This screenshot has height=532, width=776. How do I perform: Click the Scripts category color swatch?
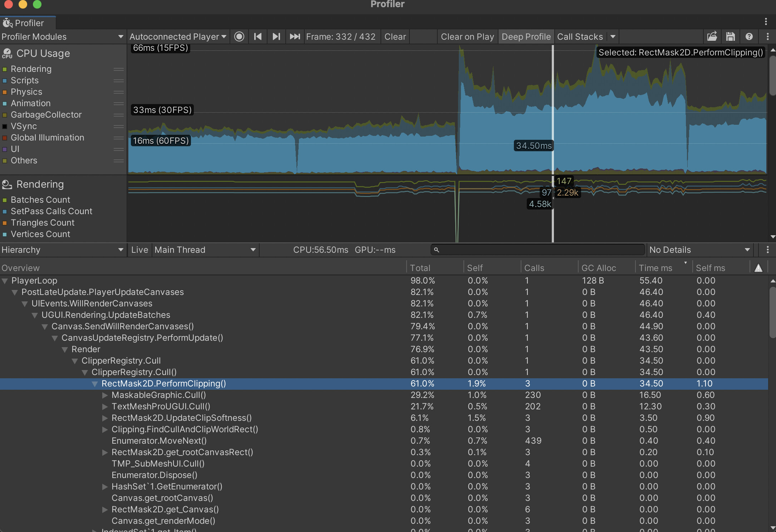click(5, 81)
